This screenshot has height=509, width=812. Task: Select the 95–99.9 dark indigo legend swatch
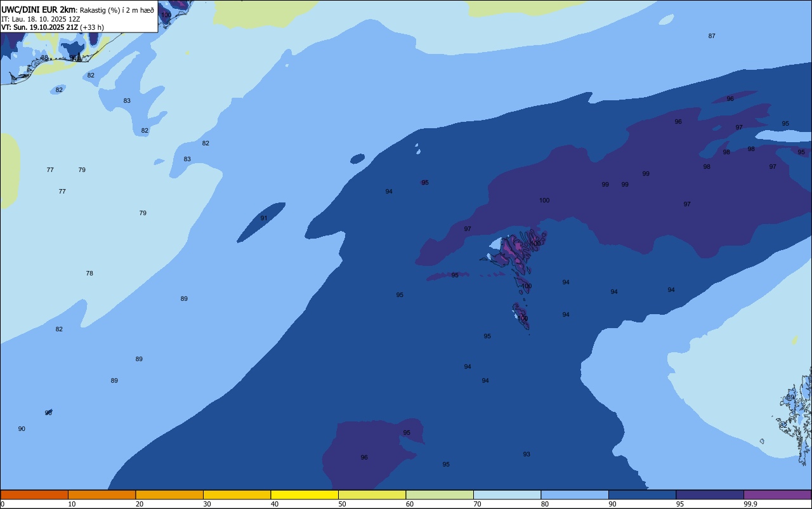click(710, 494)
